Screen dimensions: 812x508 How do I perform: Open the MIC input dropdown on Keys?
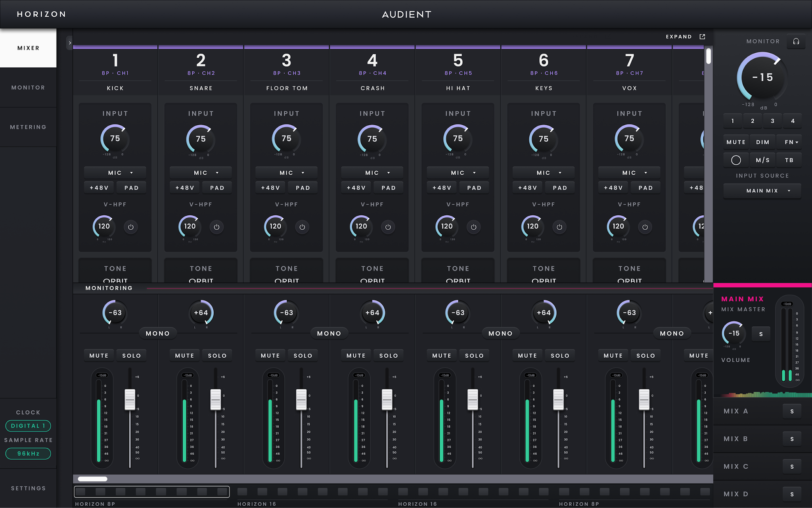point(543,173)
